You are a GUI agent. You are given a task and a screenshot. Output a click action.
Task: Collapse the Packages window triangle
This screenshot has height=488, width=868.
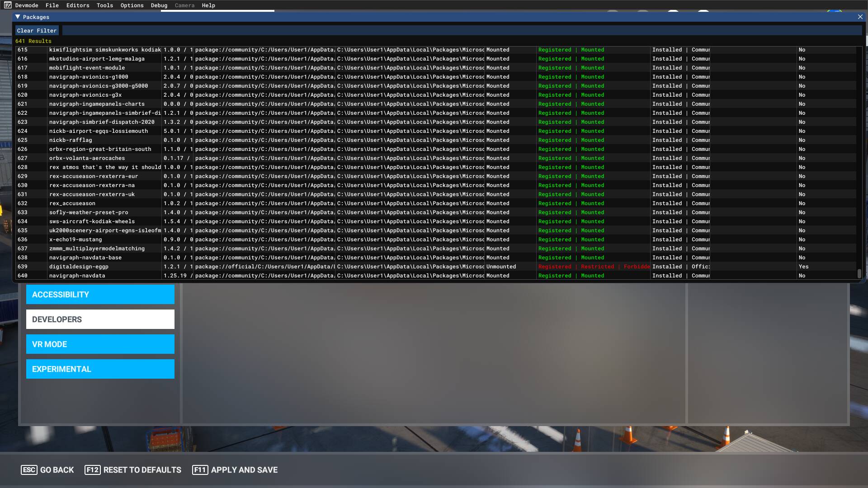[18, 17]
